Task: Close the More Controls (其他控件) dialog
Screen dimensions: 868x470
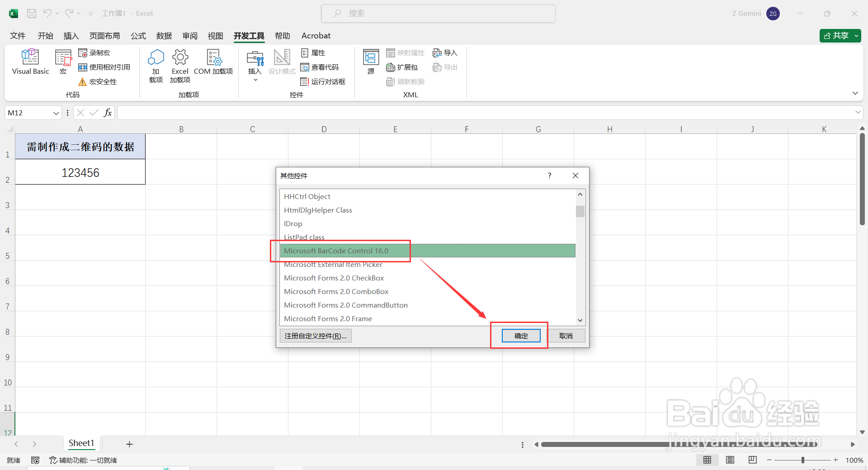Action: (576, 176)
